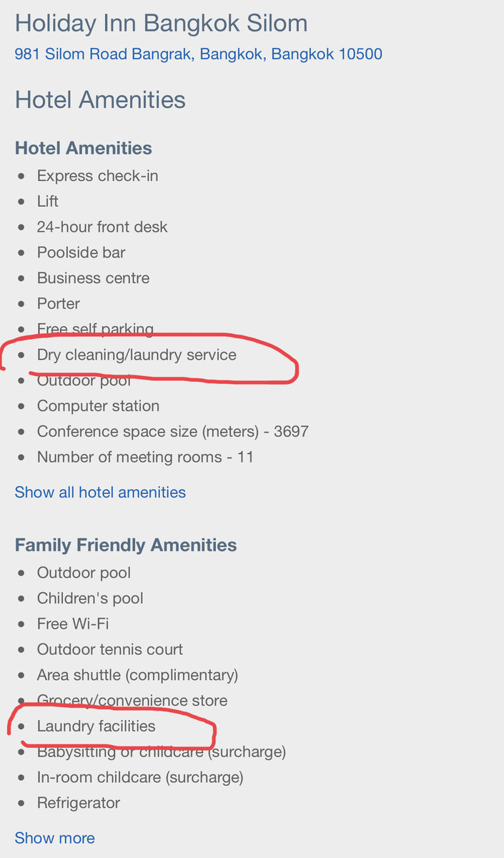Click the Refrigerator list item
504x858 pixels.
coord(79,803)
